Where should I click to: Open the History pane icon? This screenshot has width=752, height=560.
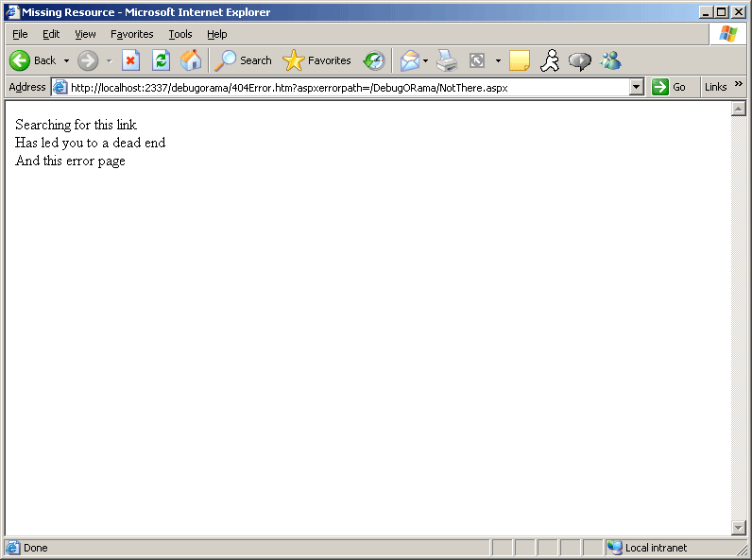click(x=374, y=60)
